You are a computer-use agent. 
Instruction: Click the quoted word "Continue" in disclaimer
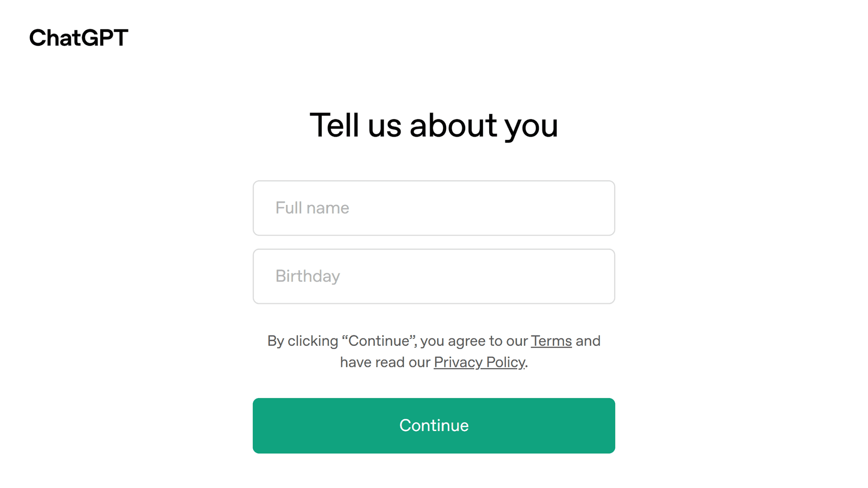click(x=378, y=341)
